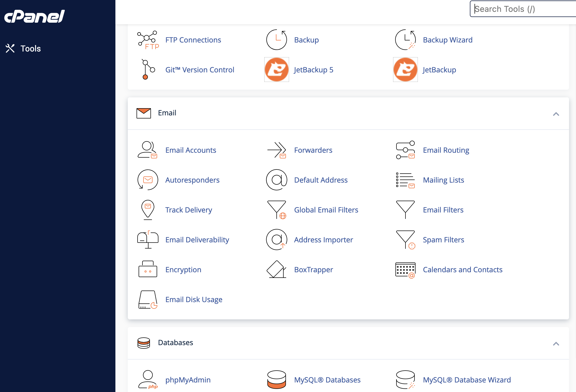
Task: Click the MySQL Databases cylinder icon
Action: coord(277,380)
